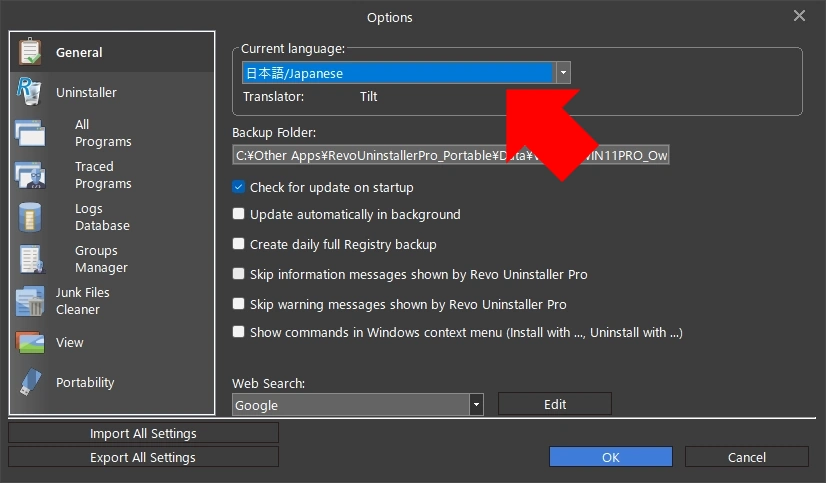Enable Update automatically in background

click(239, 214)
